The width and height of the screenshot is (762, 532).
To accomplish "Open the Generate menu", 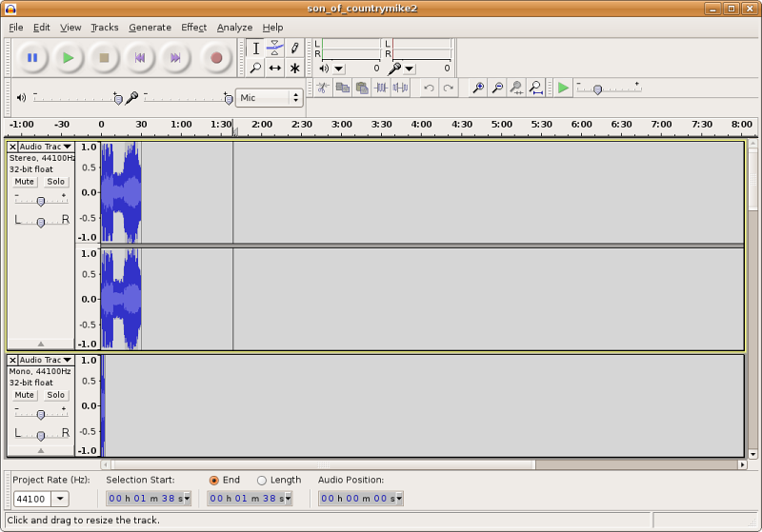I will 150,28.
